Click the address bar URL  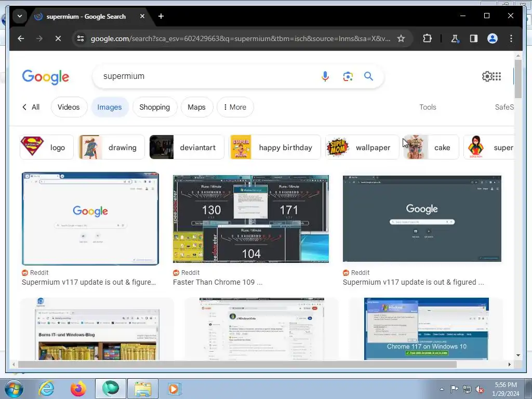[x=240, y=38]
